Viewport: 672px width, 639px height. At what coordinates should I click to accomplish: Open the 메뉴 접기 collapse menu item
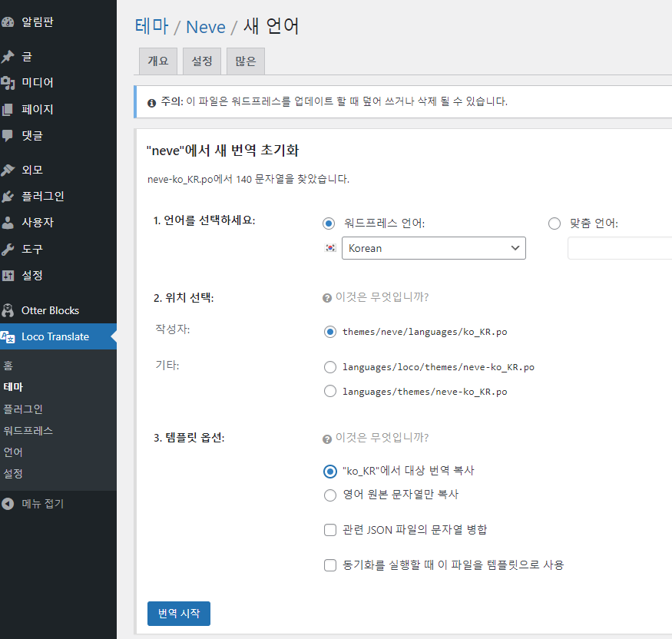coord(58,504)
